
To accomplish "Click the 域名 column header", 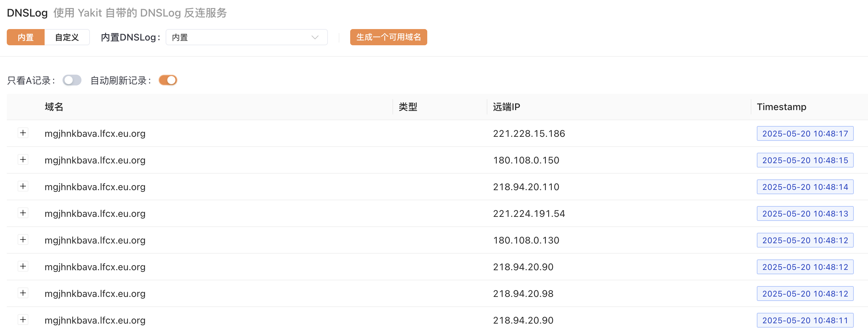I will (54, 107).
